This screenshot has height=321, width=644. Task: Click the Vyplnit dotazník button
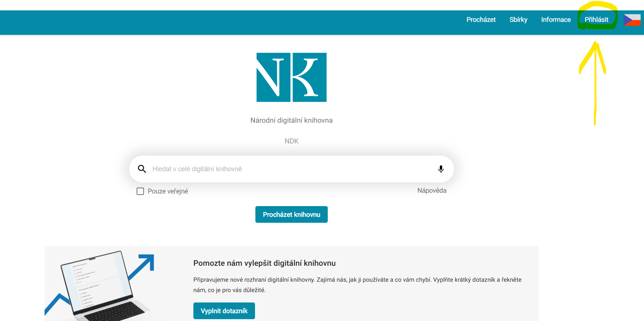click(x=224, y=311)
